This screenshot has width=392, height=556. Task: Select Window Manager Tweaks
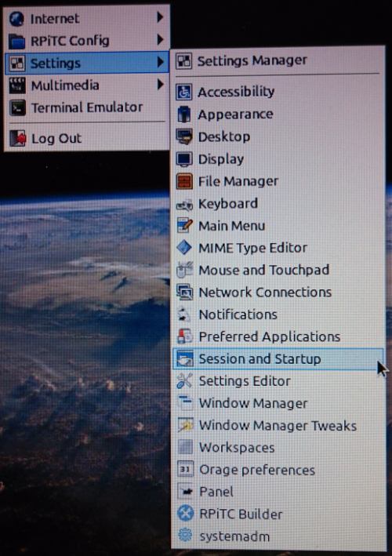pos(278,426)
